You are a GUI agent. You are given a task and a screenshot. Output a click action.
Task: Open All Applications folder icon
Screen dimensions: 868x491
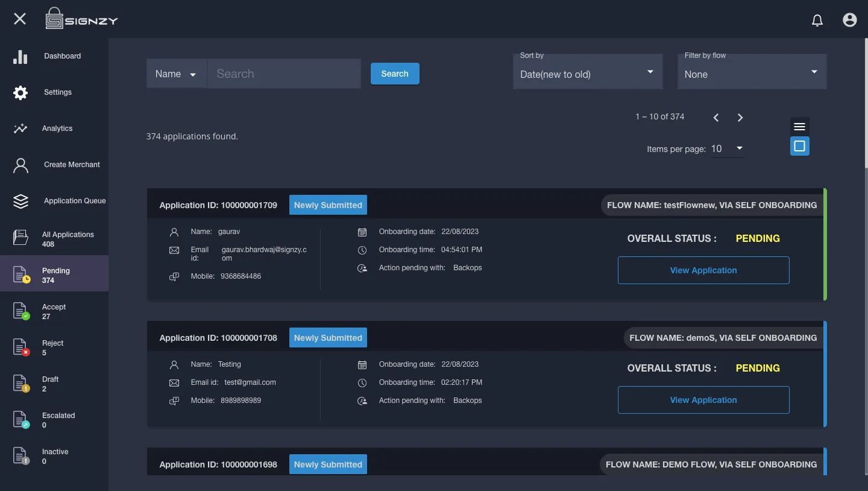pos(20,238)
